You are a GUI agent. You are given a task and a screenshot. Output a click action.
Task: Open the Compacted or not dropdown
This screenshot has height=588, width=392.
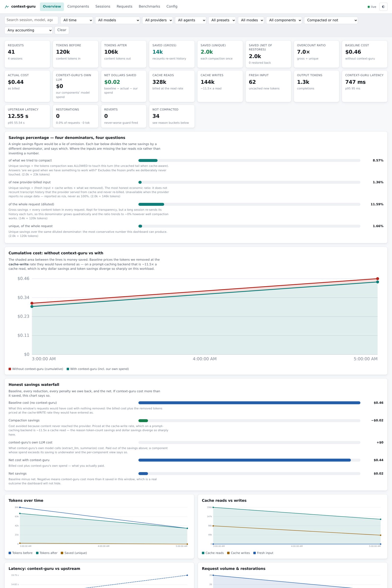coord(331,20)
